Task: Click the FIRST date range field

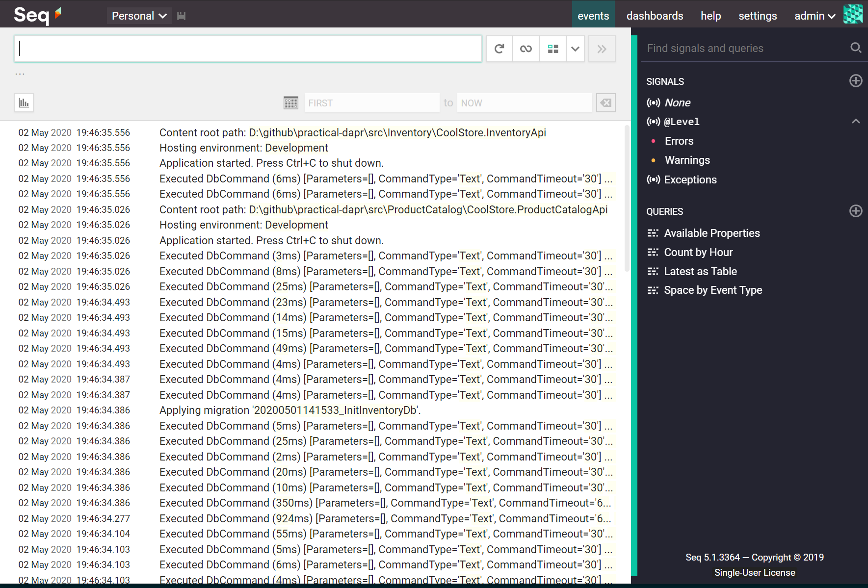Action: pos(371,103)
